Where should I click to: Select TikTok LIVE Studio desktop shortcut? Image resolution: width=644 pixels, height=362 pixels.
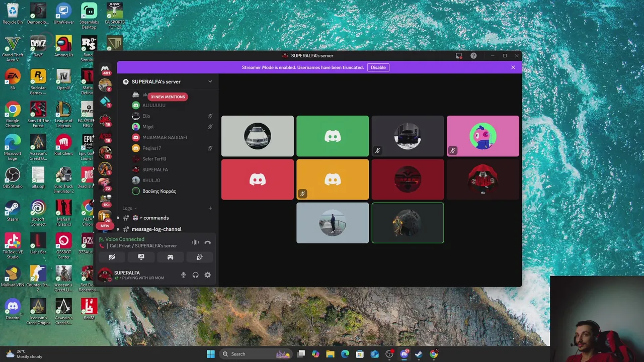point(13,246)
